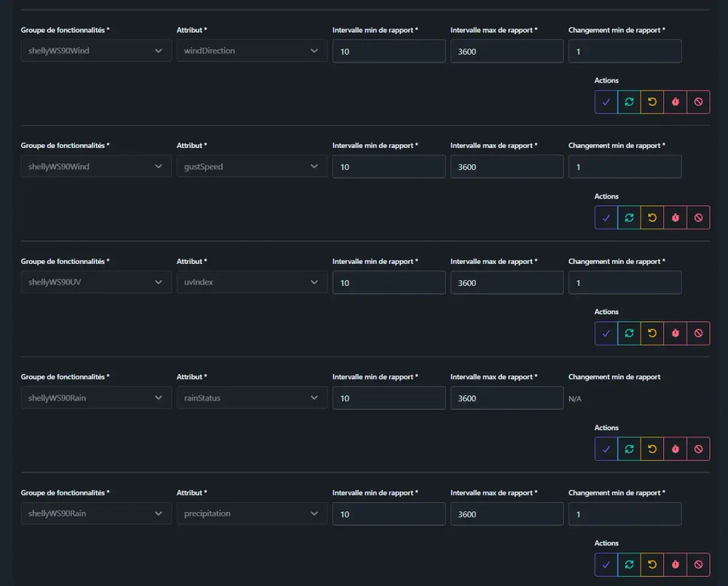728x586 pixels.
Task: Click the prohibited circle icon for precipitation
Action: pos(698,564)
